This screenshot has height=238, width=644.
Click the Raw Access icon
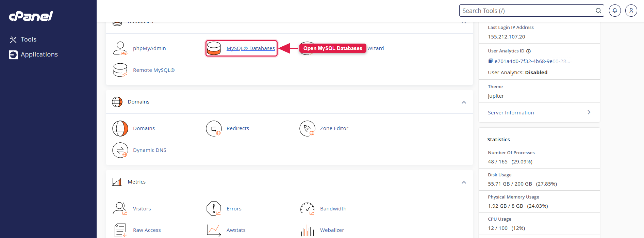(x=120, y=230)
